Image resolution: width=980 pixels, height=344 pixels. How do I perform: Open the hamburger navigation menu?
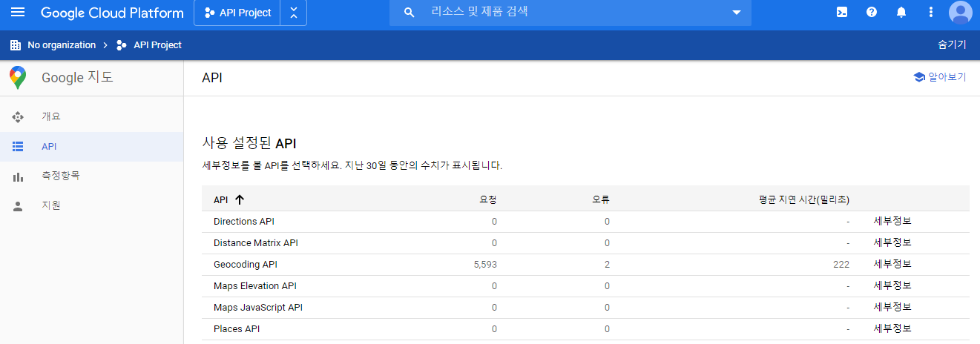pyautogui.click(x=19, y=13)
